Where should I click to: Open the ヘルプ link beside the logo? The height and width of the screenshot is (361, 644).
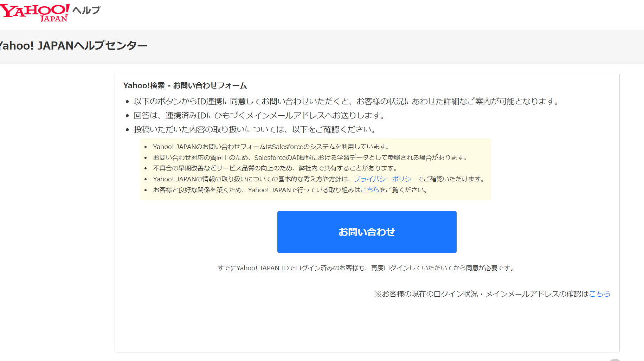point(86,10)
